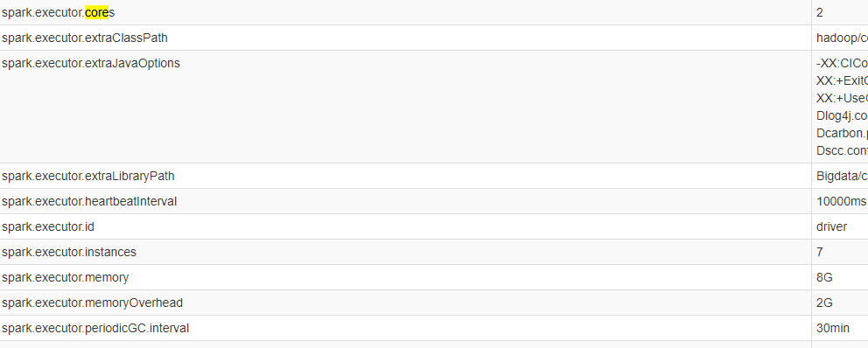Select spark.executor.extraClassPath row name
This screenshot has height=348, width=868.
(x=85, y=38)
